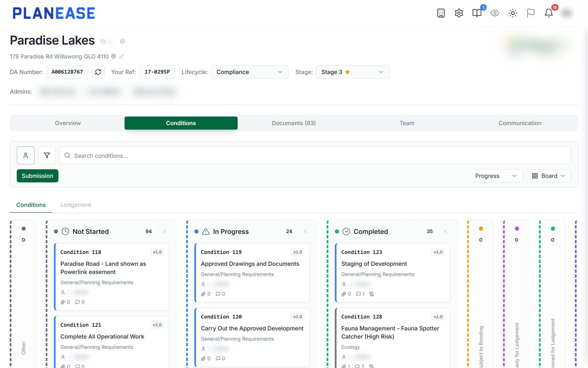The height and width of the screenshot is (368, 588).
Task: Click the flag icon in header
Action: click(x=531, y=13)
